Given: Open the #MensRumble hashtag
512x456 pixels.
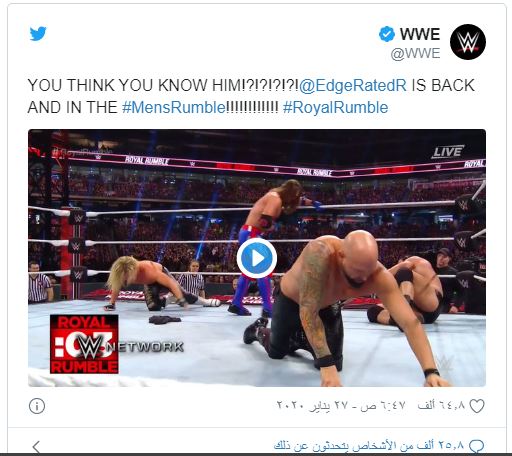Looking at the screenshot, I should (x=174, y=108).
